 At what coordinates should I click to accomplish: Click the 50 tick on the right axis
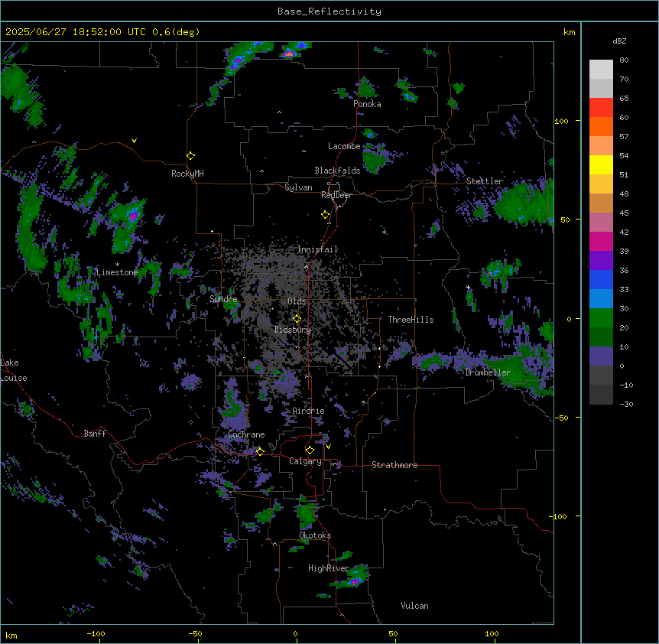(565, 220)
